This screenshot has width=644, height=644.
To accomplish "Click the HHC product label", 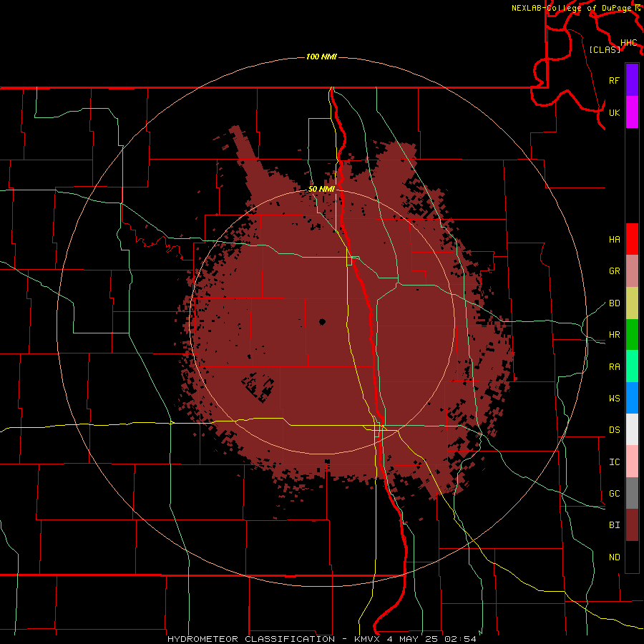I will tap(629, 43).
